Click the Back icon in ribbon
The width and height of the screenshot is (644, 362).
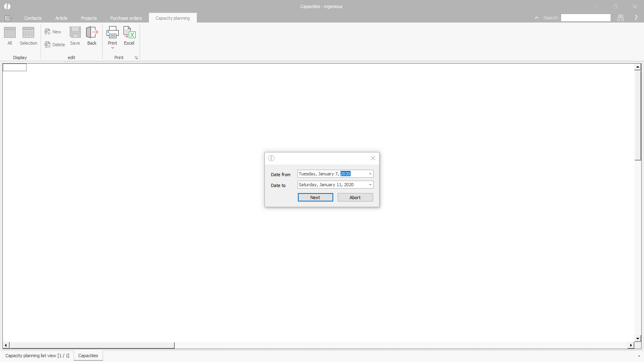pyautogui.click(x=92, y=33)
